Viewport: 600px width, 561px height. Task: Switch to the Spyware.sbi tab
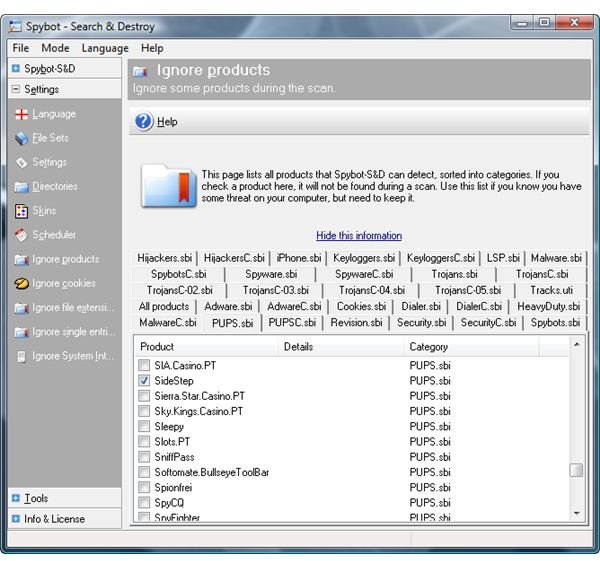click(x=271, y=274)
